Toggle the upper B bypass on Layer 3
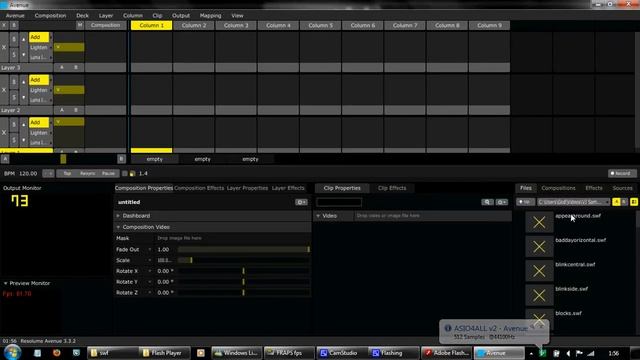This screenshot has height=360, width=640. (x=14, y=39)
